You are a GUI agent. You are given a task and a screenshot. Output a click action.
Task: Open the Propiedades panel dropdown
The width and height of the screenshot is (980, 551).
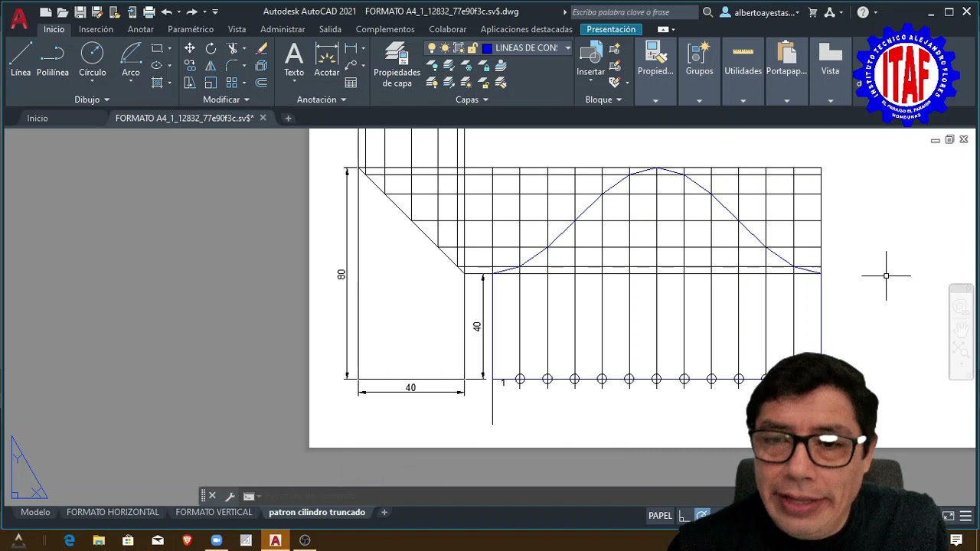tap(655, 100)
